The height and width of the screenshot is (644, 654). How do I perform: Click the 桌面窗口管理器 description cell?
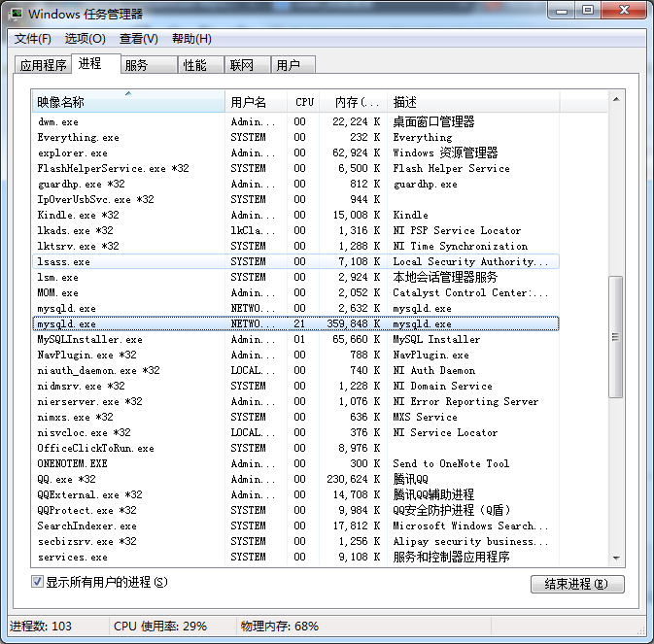(x=433, y=121)
